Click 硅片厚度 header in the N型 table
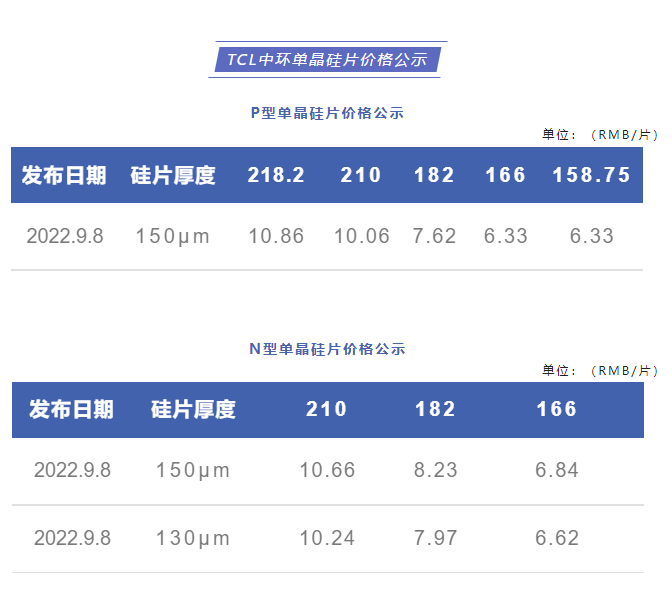The image size is (672, 601). [193, 409]
